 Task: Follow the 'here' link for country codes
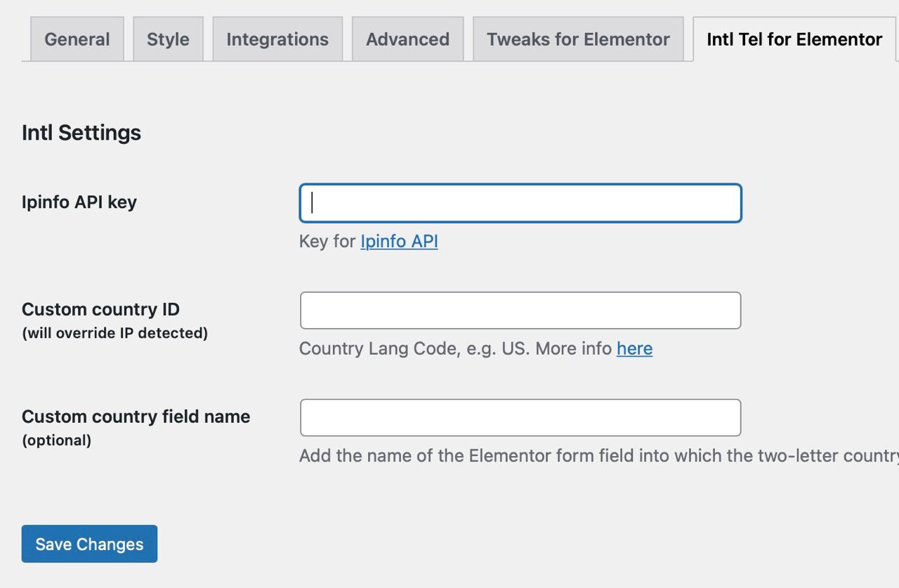coord(634,348)
